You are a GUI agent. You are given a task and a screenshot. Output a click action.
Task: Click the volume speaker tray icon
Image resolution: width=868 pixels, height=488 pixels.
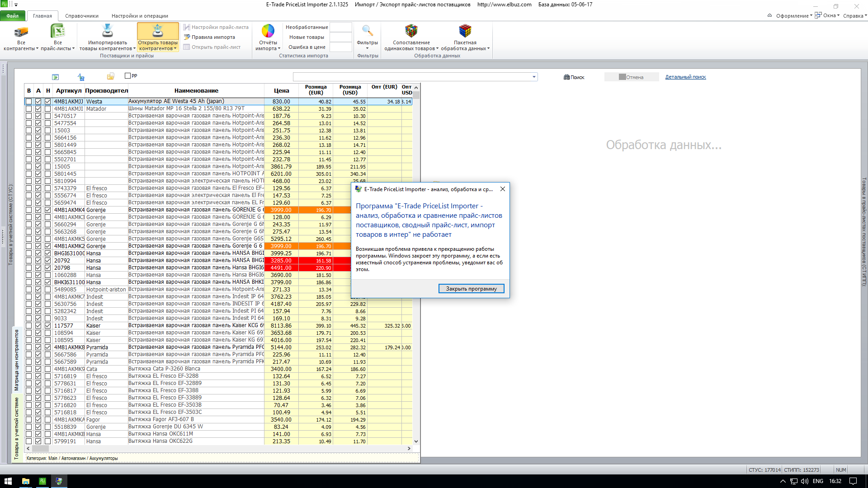(805, 481)
